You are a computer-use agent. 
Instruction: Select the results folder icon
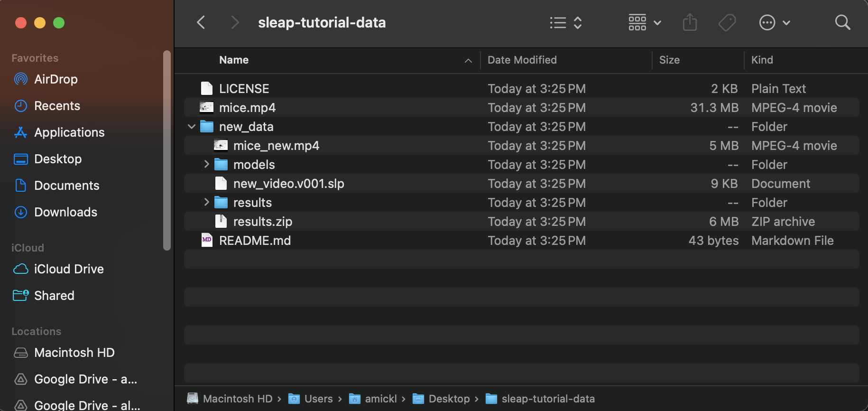click(x=221, y=203)
